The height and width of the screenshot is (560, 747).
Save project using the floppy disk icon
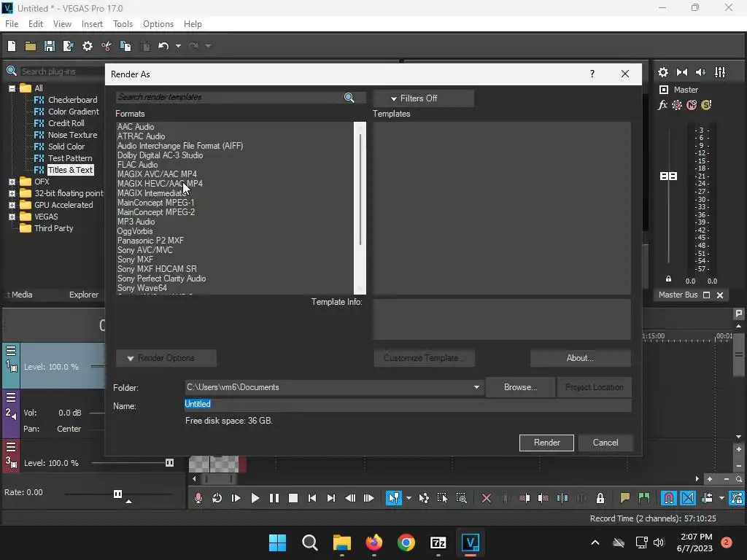click(x=49, y=46)
